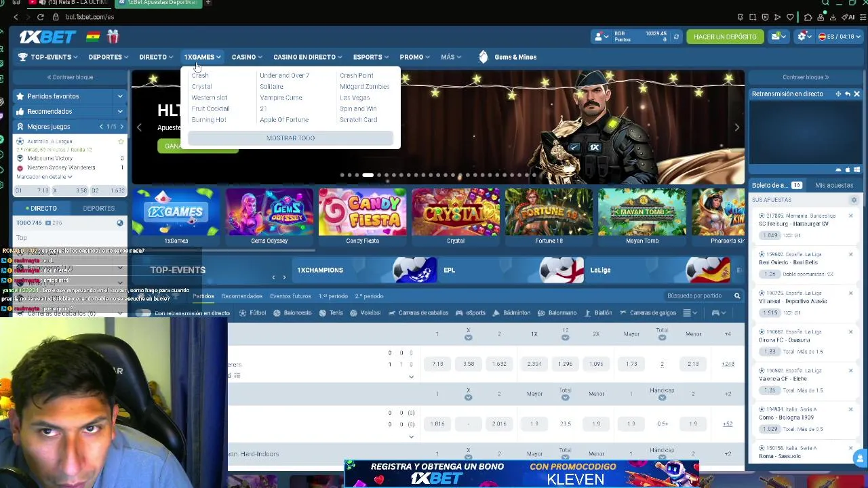Filter by Carreras de caballos

point(418,313)
